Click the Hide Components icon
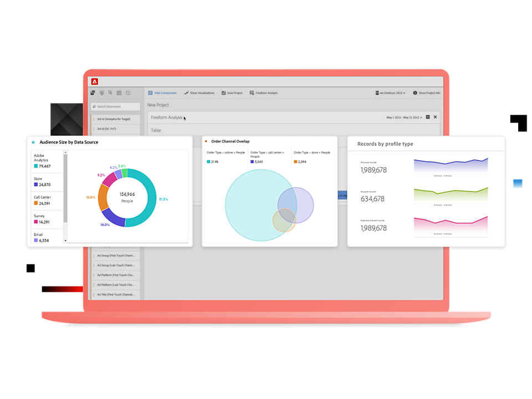This screenshot has height=399, width=532. (150, 93)
